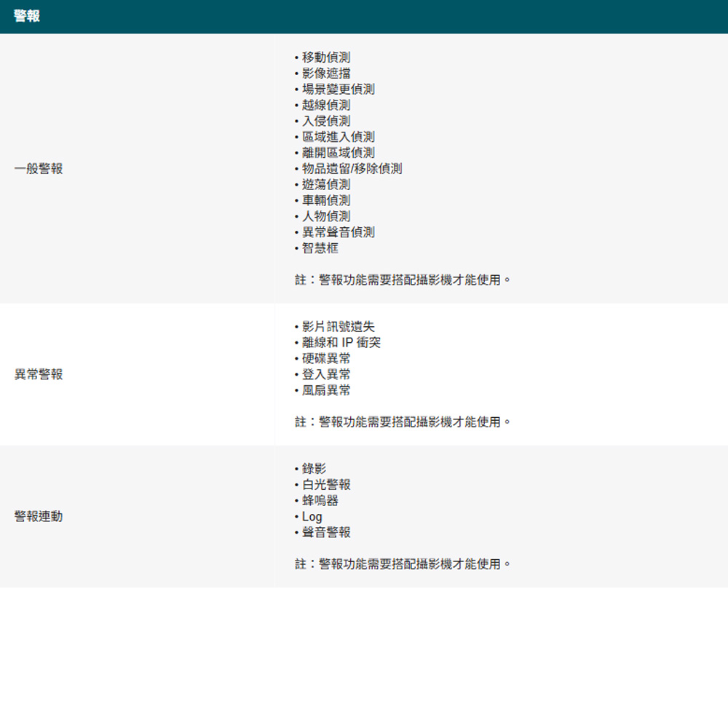This screenshot has width=728, height=728.
Task: Select the 異常警報 row label
Action: click(39, 374)
